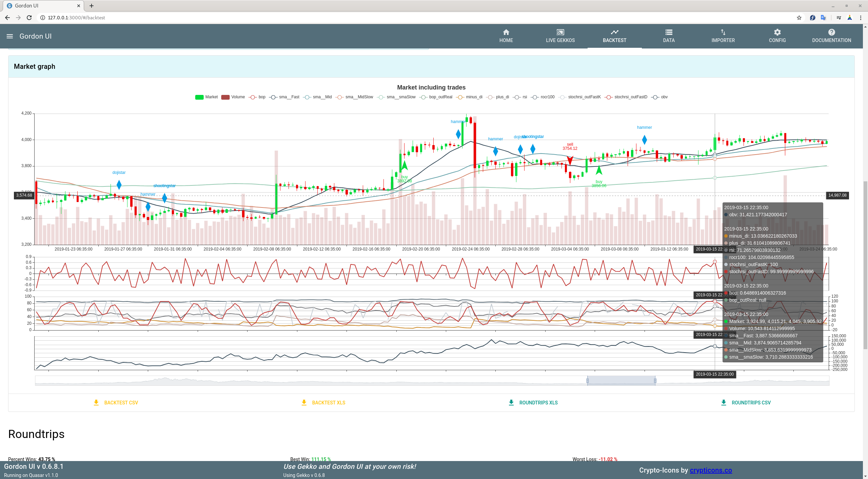Open Live Gekkos page
Image resolution: width=868 pixels, height=479 pixels.
560,36
